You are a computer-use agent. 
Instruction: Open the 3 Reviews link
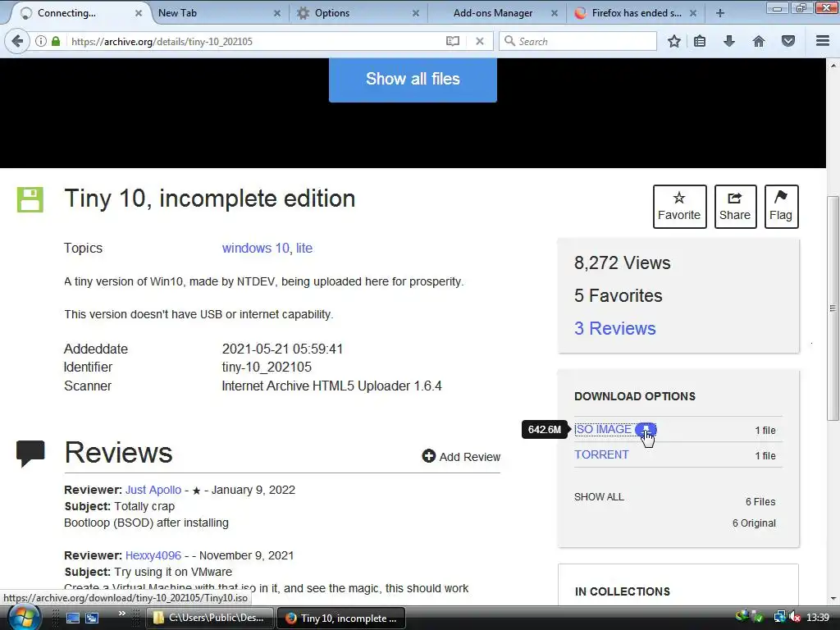(x=615, y=328)
